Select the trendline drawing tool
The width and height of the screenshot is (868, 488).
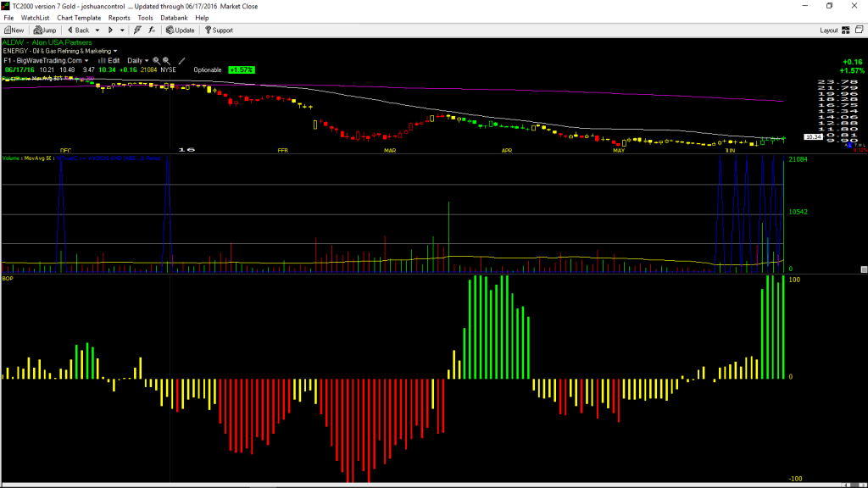pyautogui.click(x=181, y=61)
